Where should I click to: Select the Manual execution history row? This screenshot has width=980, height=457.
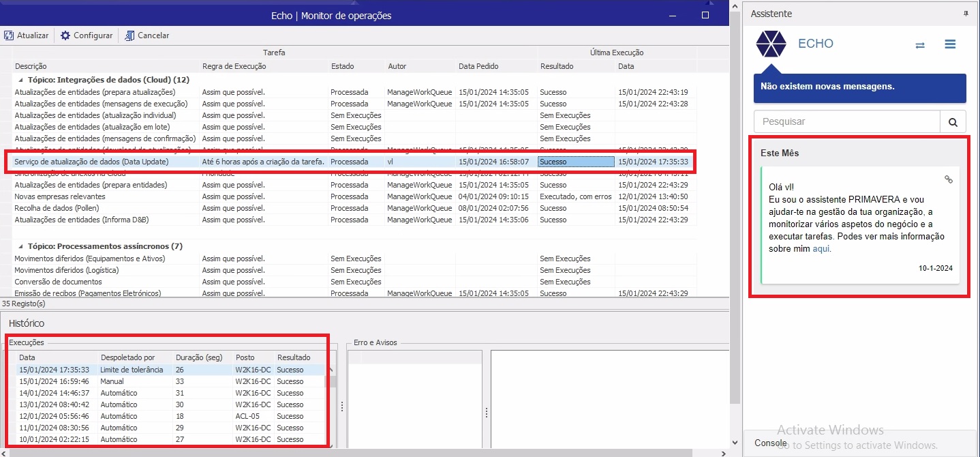[112, 381]
